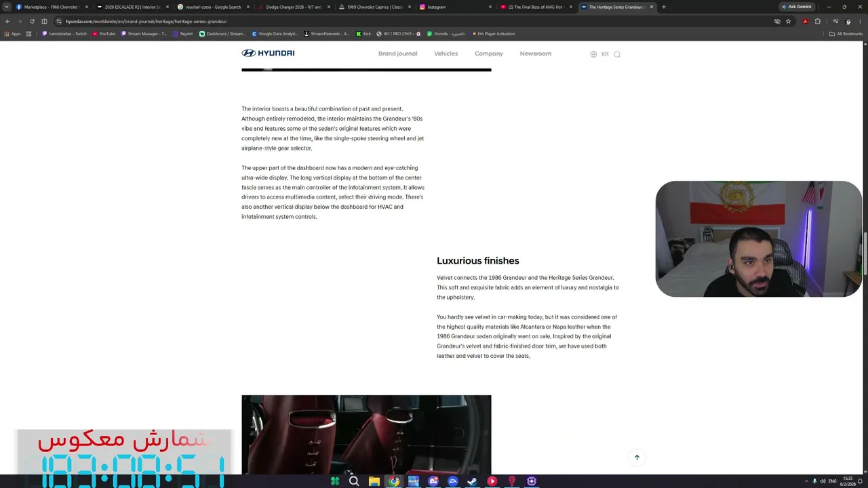Viewport: 868px width, 488px height.
Task: Open the Discord icon on the taskbar
Action: [433, 481]
